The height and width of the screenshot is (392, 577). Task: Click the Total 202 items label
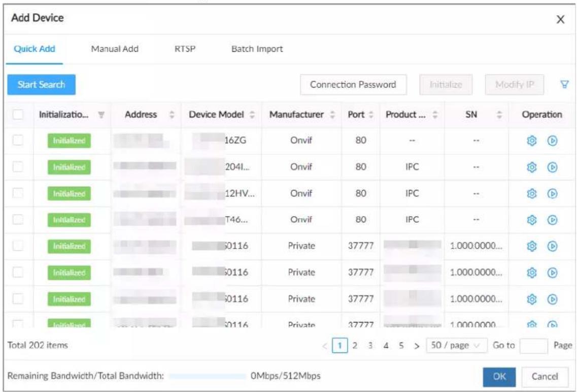[x=38, y=345]
